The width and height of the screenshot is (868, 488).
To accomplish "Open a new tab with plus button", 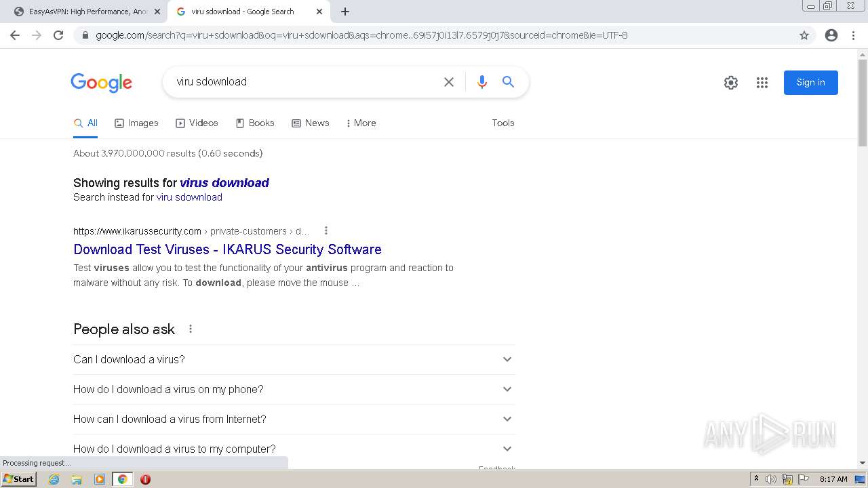I will tap(345, 12).
